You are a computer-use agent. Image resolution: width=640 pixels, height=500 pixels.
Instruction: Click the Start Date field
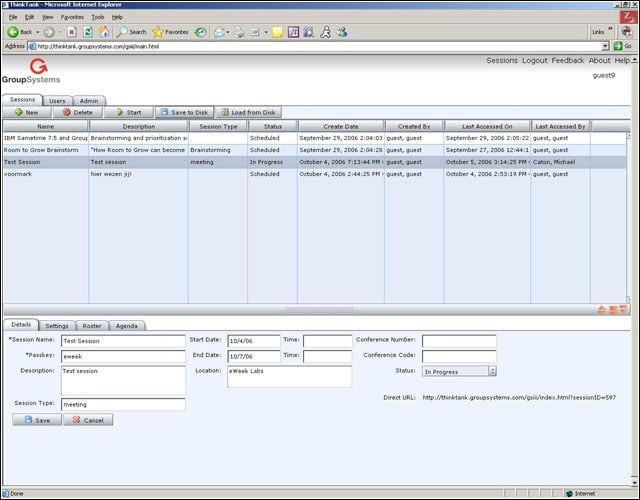[x=253, y=341]
